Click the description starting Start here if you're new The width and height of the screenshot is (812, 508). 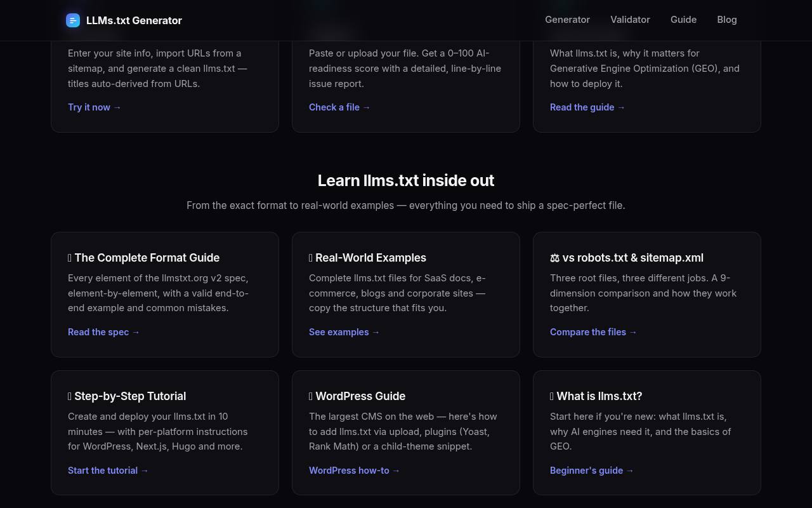coord(641,431)
